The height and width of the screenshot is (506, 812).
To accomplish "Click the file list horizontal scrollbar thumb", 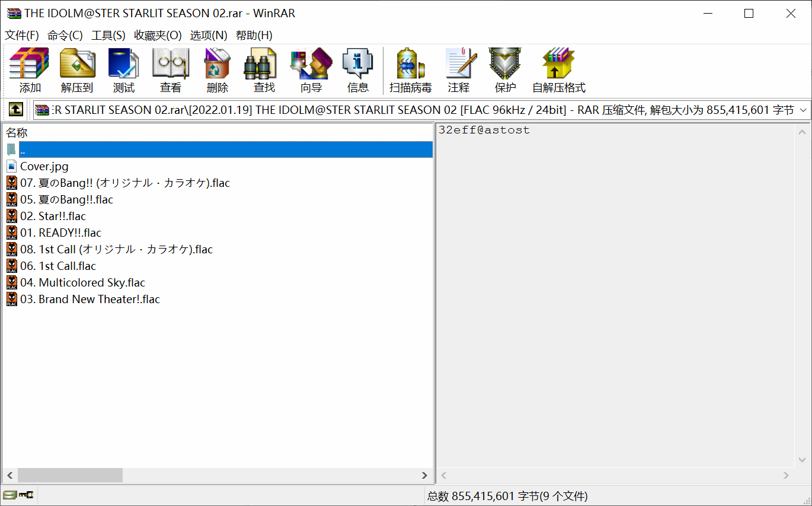I will coord(70,475).
